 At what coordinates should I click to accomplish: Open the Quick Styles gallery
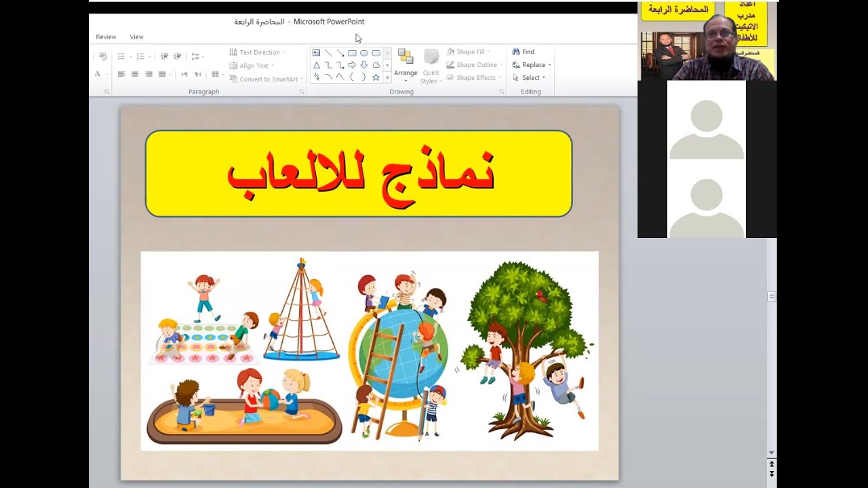(x=431, y=66)
